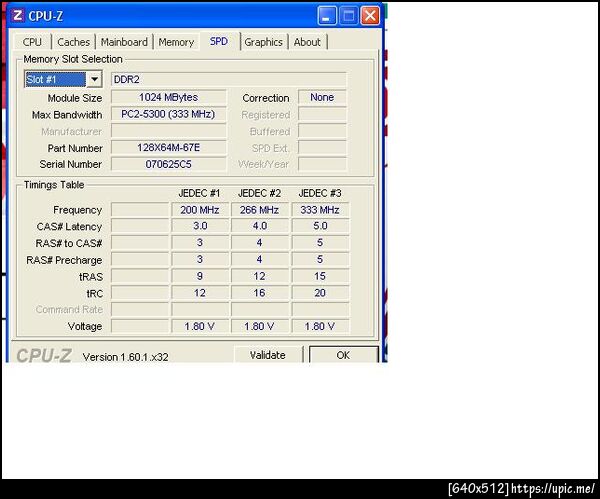Click part number 128X64M-67E

pyautogui.click(x=169, y=148)
